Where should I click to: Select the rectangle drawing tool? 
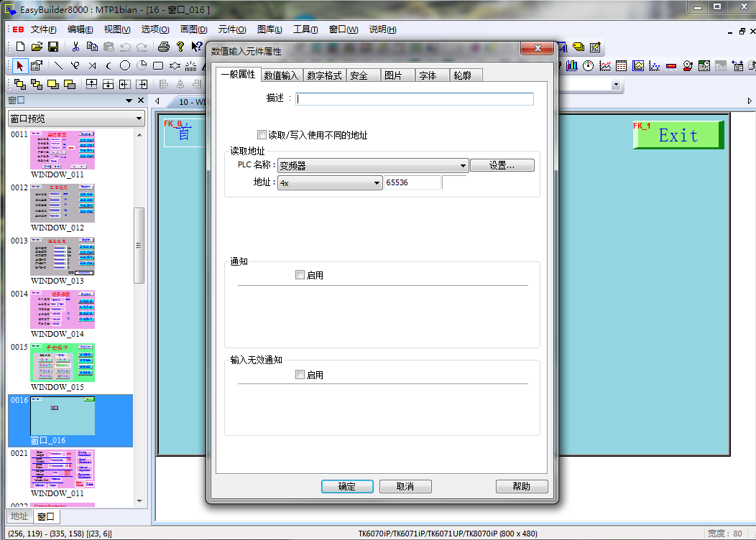[x=158, y=66]
